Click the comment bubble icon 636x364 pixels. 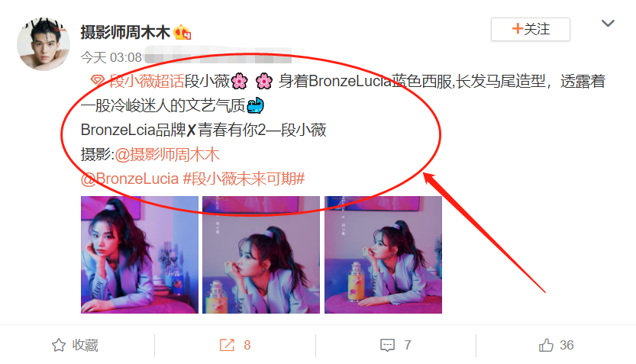pyautogui.click(x=387, y=345)
